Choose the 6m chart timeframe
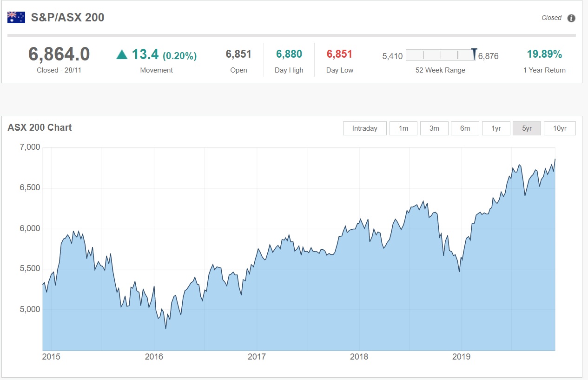The height and width of the screenshot is (380, 588). pos(465,128)
